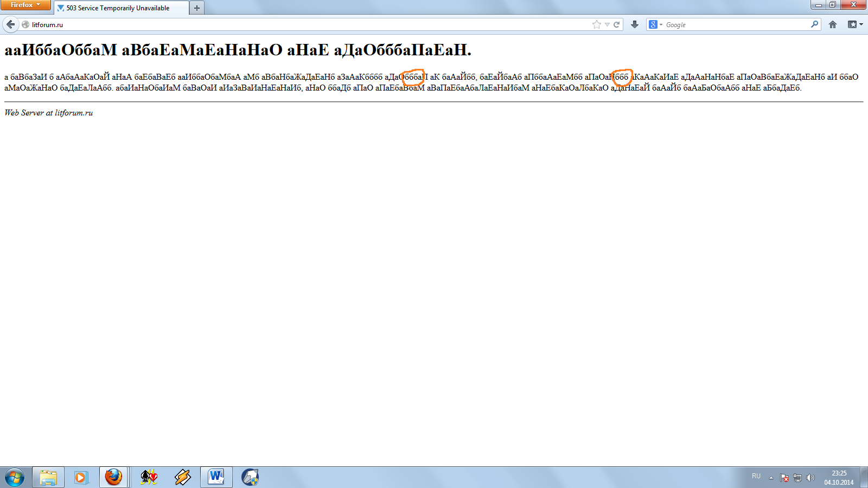
Task: Click the volume speaker tray icon
Action: pyautogui.click(x=810, y=478)
